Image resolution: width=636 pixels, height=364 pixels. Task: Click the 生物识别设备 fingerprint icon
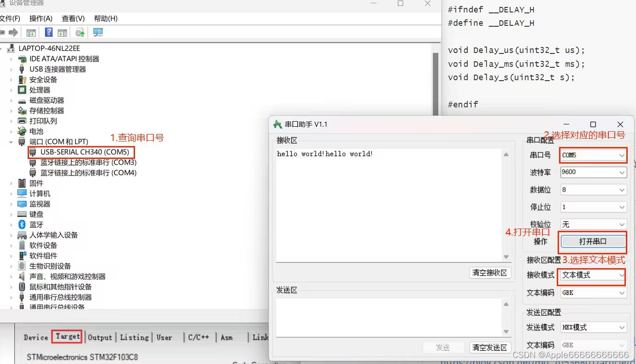click(22, 266)
